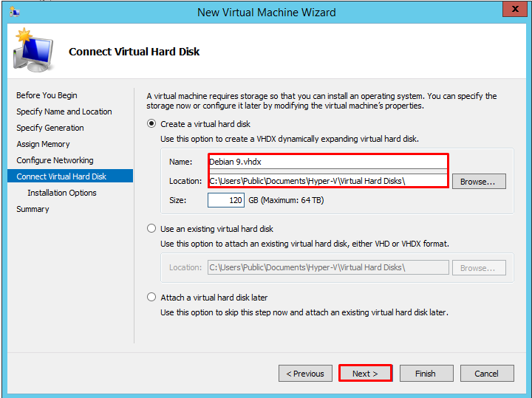Click the Finish button

pos(426,373)
